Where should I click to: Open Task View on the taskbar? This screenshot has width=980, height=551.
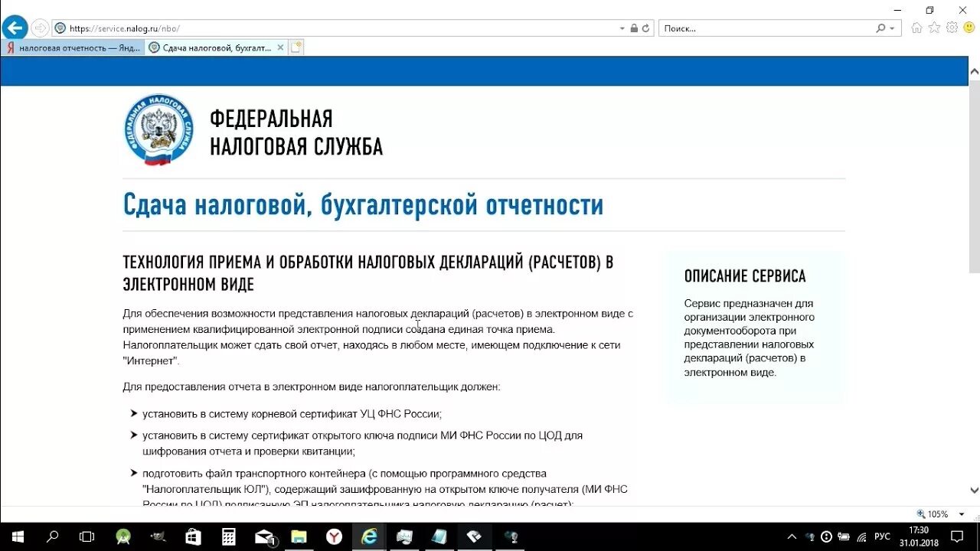pos(87,536)
